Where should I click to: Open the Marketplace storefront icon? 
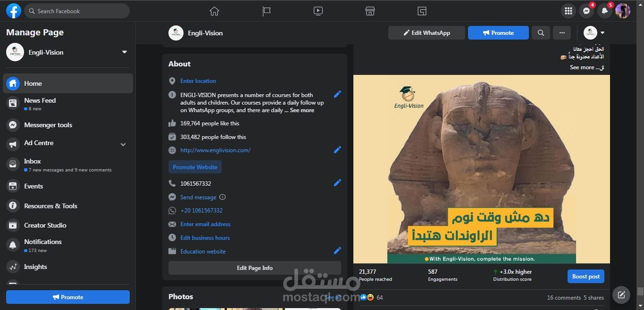pos(370,11)
